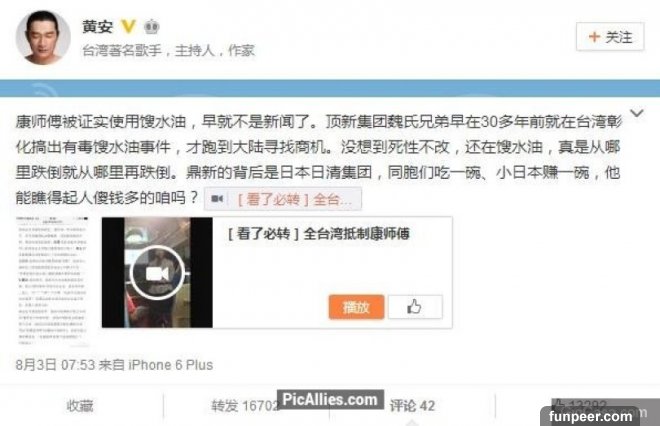Click the 黄安 username link

pos(98,27)
